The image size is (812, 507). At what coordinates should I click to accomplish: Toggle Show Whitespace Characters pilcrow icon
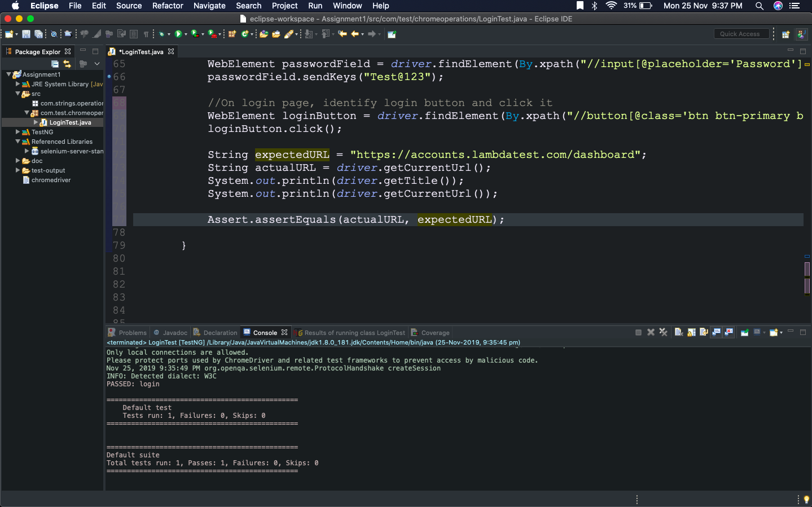146,34
